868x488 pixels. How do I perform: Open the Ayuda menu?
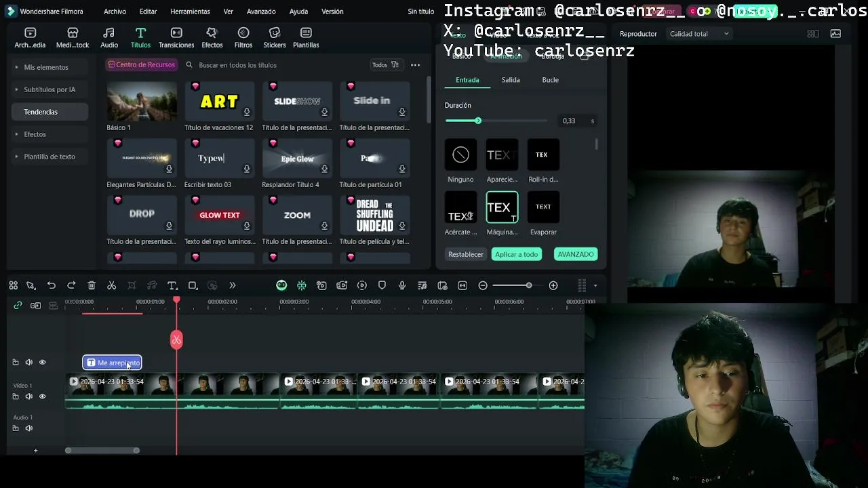[298, 12]
